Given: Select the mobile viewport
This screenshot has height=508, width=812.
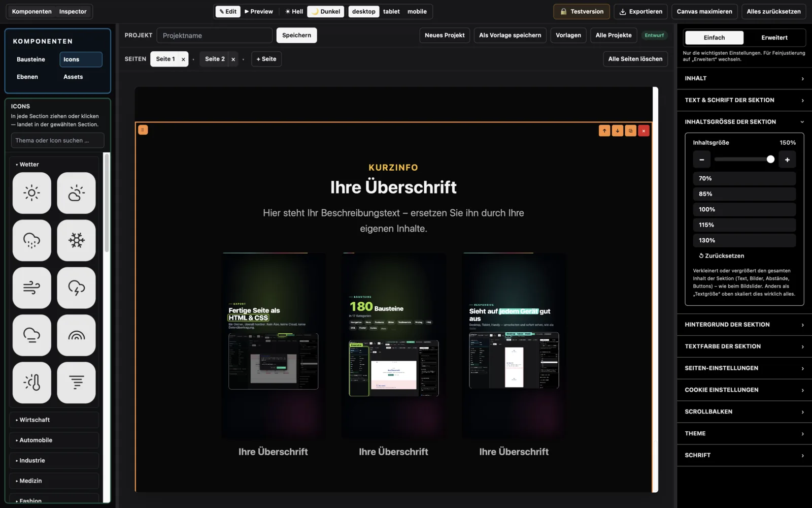Looking at the screenshot, I should (x=417, y=11).
